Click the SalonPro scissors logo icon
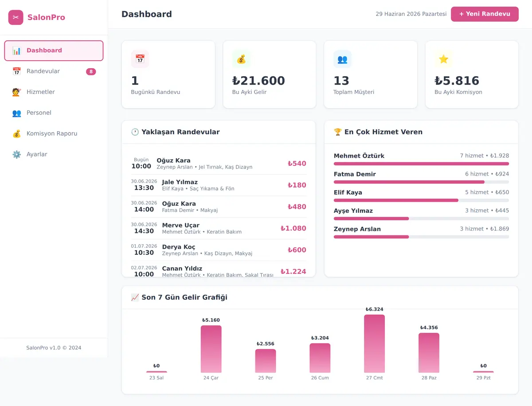Image resolution: width=532 pixels, height=406 pixels. 16,17
